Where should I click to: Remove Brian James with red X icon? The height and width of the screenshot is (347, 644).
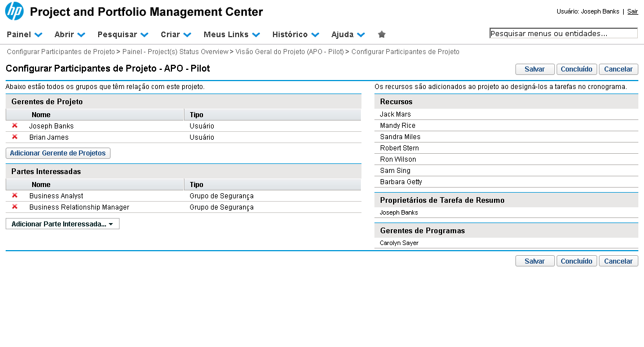[x=15, y=137]
